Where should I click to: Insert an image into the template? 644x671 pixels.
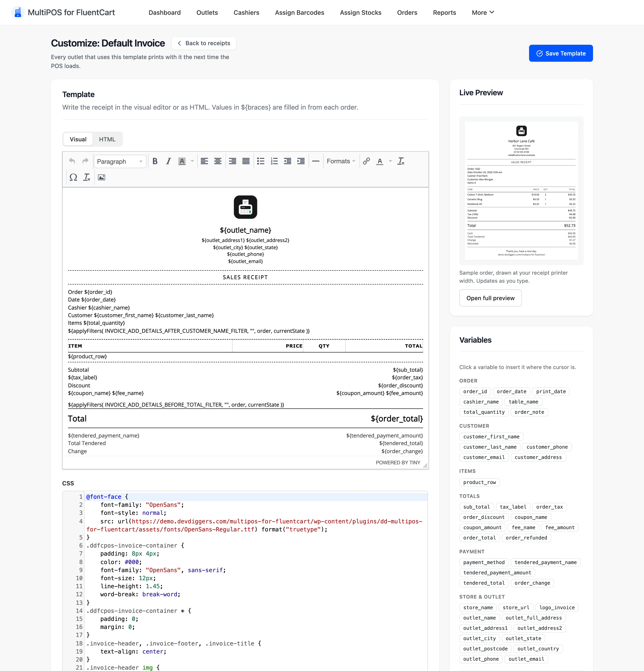(x=102, y=177)
